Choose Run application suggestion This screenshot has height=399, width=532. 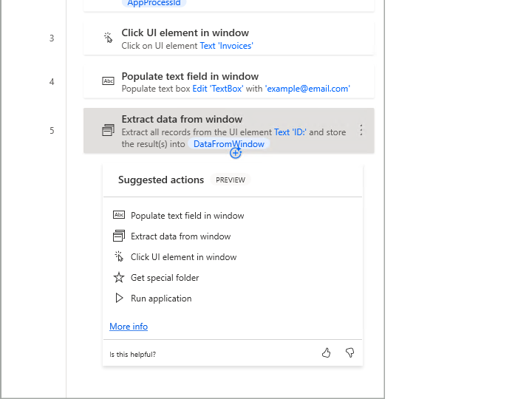161,299
